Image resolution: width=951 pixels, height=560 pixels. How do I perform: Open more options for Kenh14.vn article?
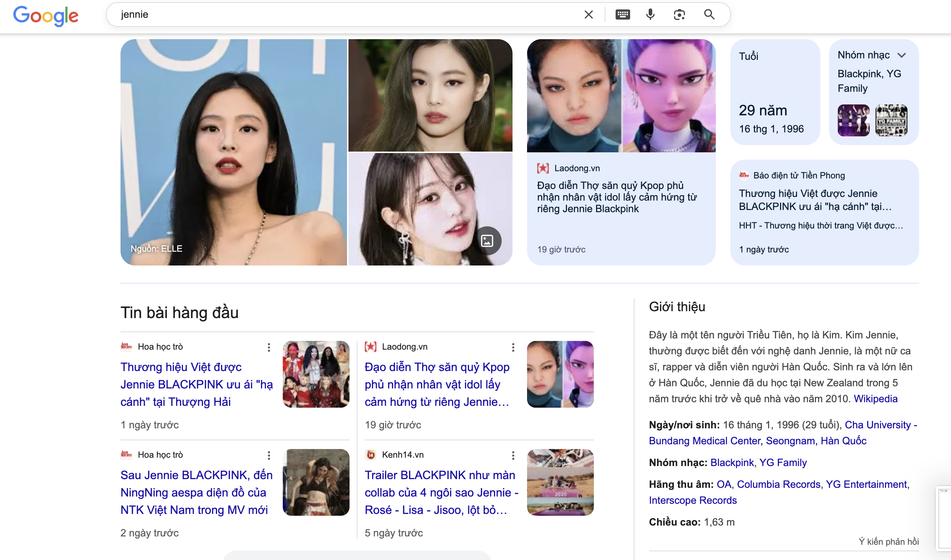coord(513,456)
